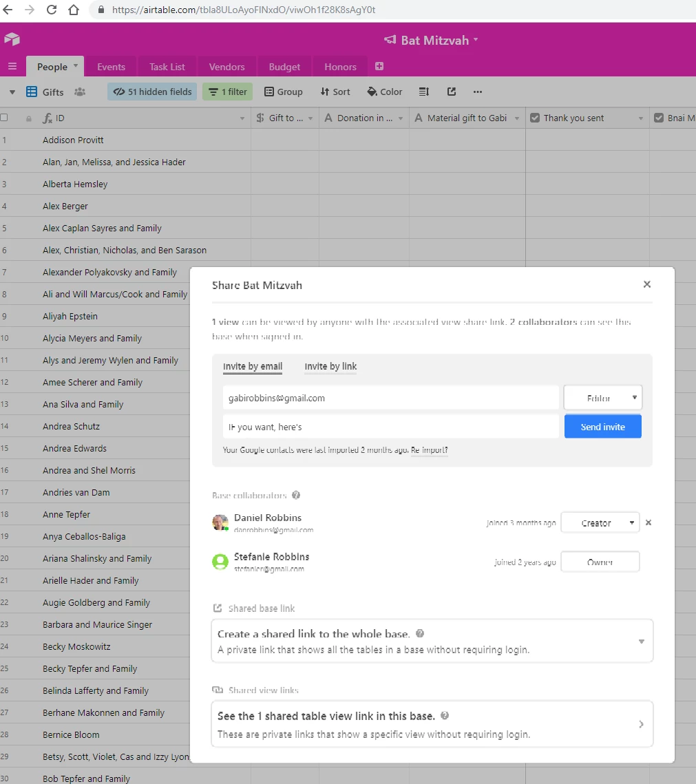Viewport: 696px width, 784px height.
Task: Remove Daniel Robbins with x icon
Action: click(x=648, y=522)
